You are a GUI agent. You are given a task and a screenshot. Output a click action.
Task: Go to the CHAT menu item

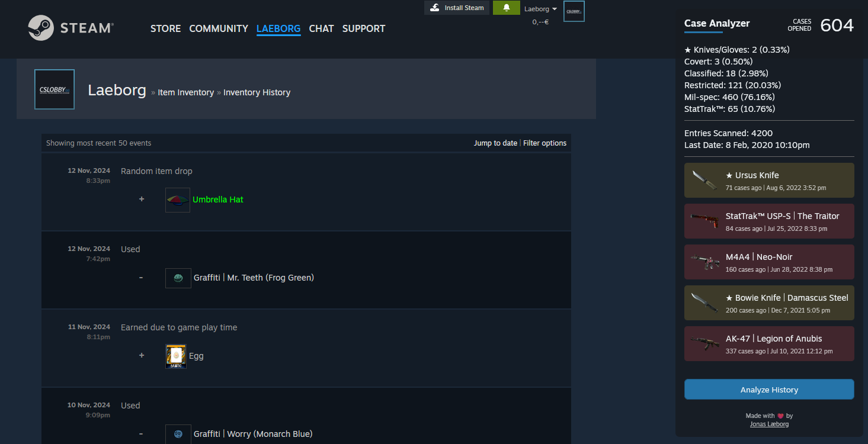coord(321,28)
